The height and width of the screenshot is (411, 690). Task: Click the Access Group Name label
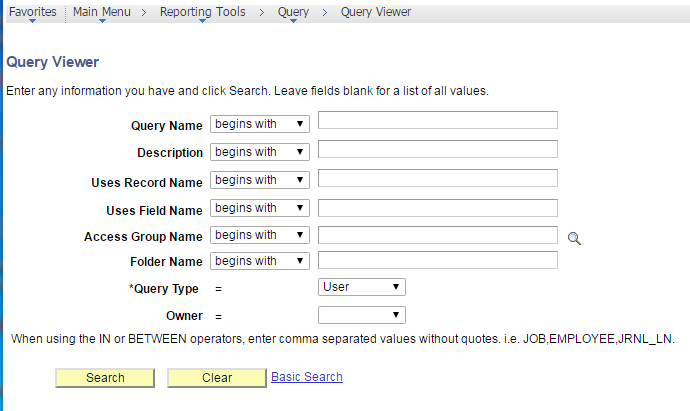(143, 237)
